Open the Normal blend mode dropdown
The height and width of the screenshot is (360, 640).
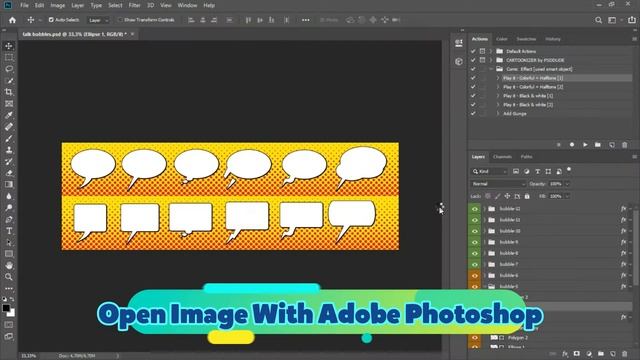tap(498, 184)
